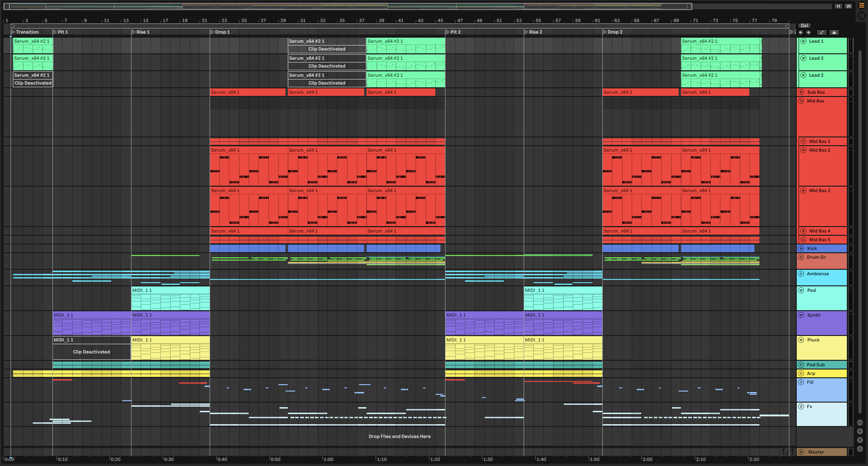
Task: Toggle the M mixer section button
Action: pyautogui.click(x=860, y=440)
